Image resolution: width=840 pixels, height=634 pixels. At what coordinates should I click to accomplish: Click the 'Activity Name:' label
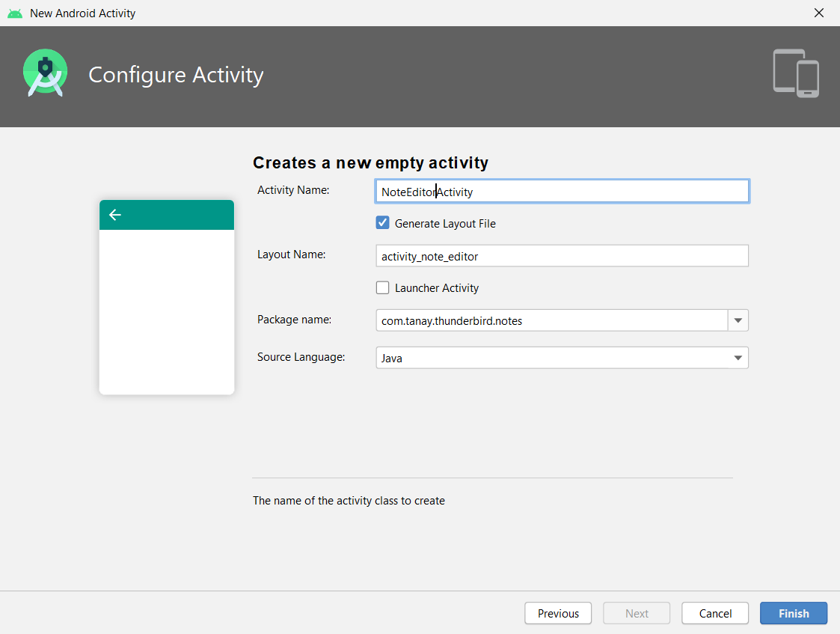click(293, 190)
